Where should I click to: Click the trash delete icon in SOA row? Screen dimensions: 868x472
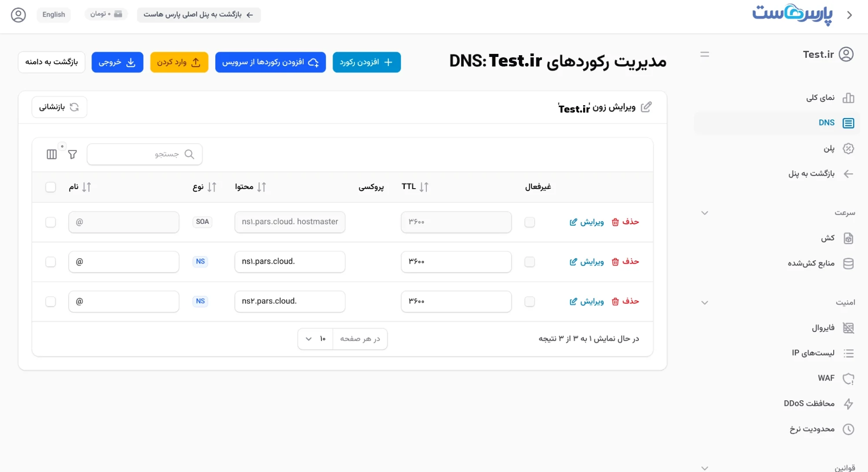[x=615, y=222]
